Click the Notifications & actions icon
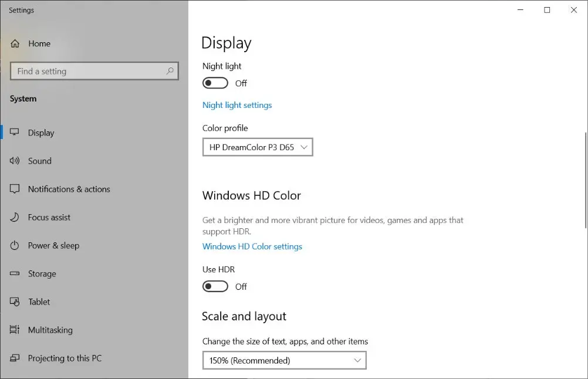588x379 pixels. (14, 189)
